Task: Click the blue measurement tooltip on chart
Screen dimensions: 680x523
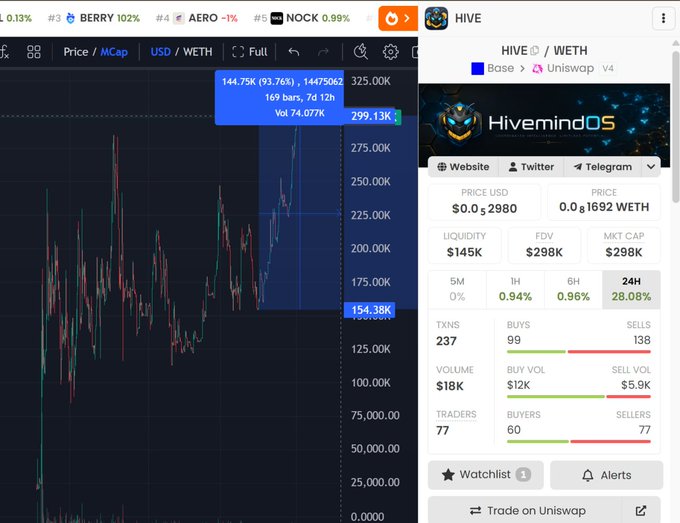Action: (x=280, y=97)
